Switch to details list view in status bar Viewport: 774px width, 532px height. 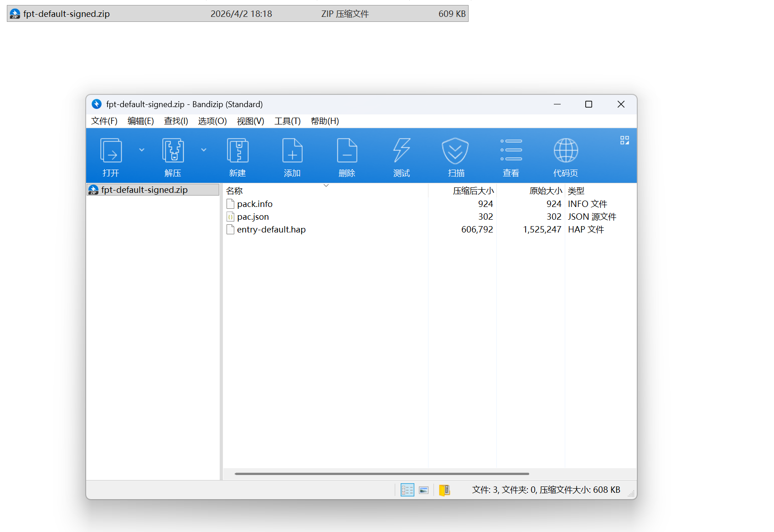(x=407, y=490)
